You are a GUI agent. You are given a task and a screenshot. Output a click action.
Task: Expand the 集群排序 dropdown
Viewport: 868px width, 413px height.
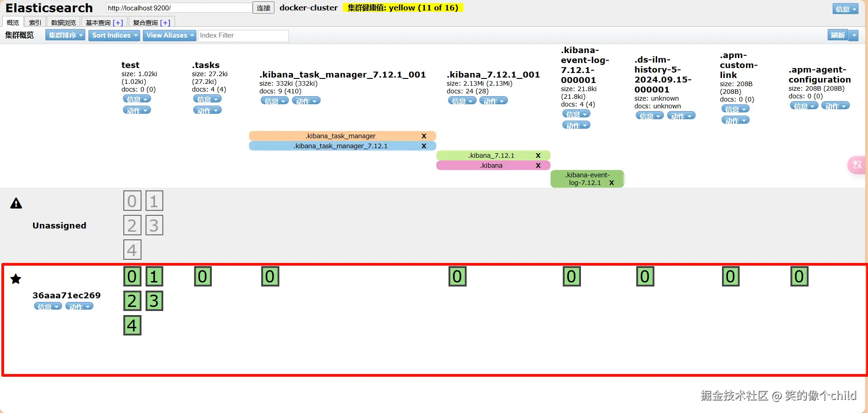65,35
